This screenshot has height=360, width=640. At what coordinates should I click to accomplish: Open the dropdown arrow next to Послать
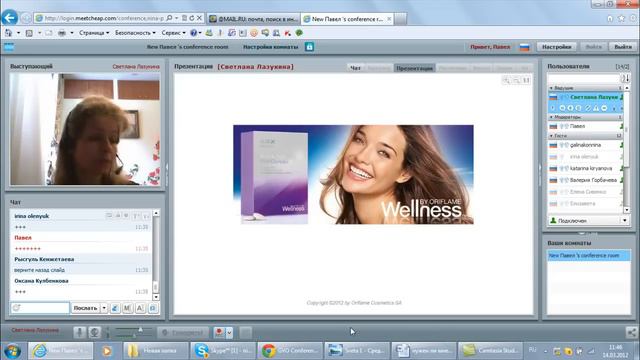pyautogui.click(x=104, y=308)
